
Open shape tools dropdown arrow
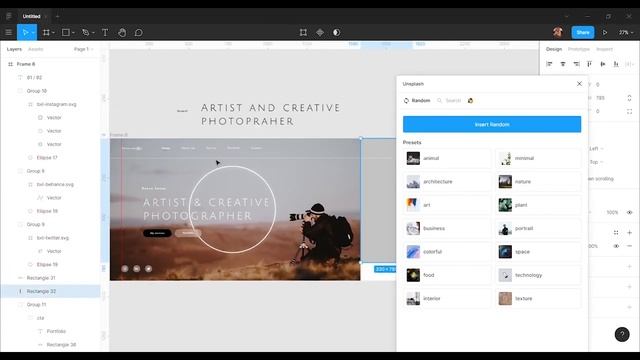click(73, 33)
